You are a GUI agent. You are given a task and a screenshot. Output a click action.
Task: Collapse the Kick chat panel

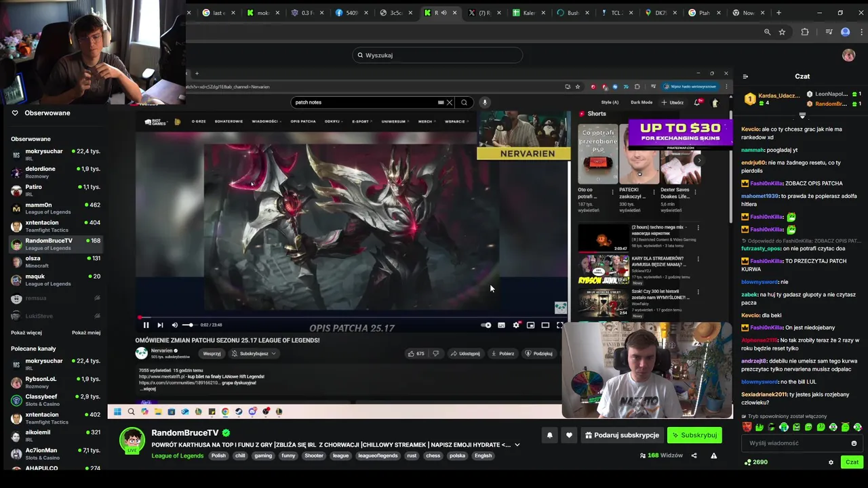(x=745, y=77)
